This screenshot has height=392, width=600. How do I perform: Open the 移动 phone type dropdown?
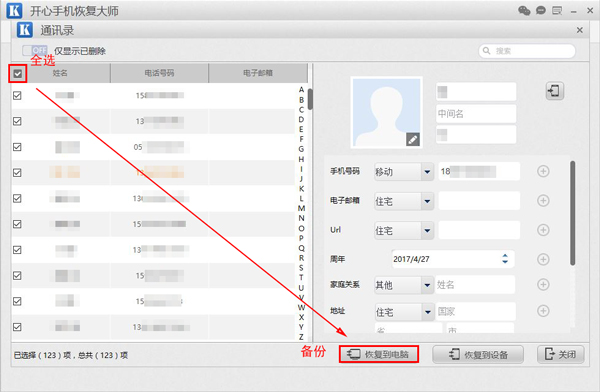click(404, 172)
